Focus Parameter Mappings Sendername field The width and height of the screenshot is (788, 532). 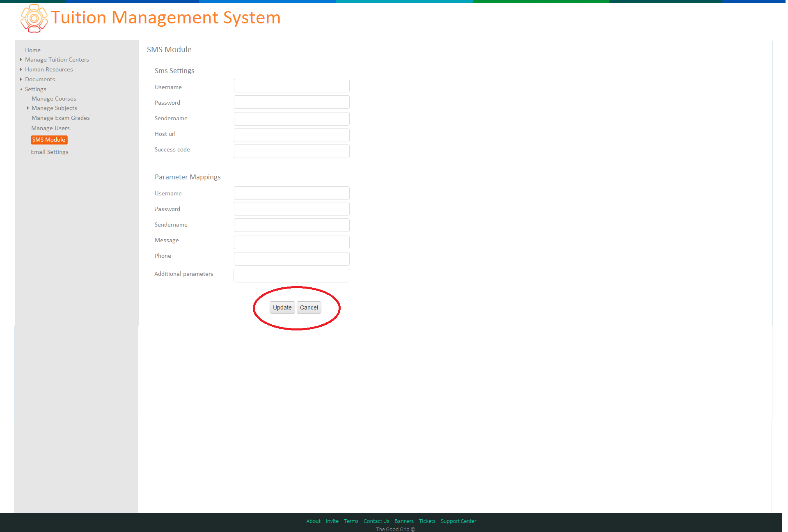[292, 225]
